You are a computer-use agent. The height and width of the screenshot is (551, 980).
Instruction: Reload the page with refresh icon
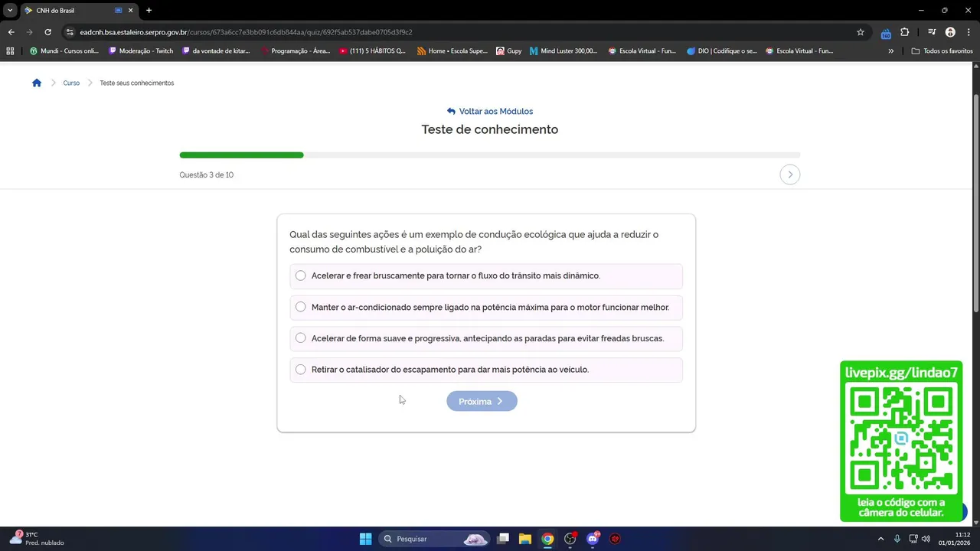point(47,32)
